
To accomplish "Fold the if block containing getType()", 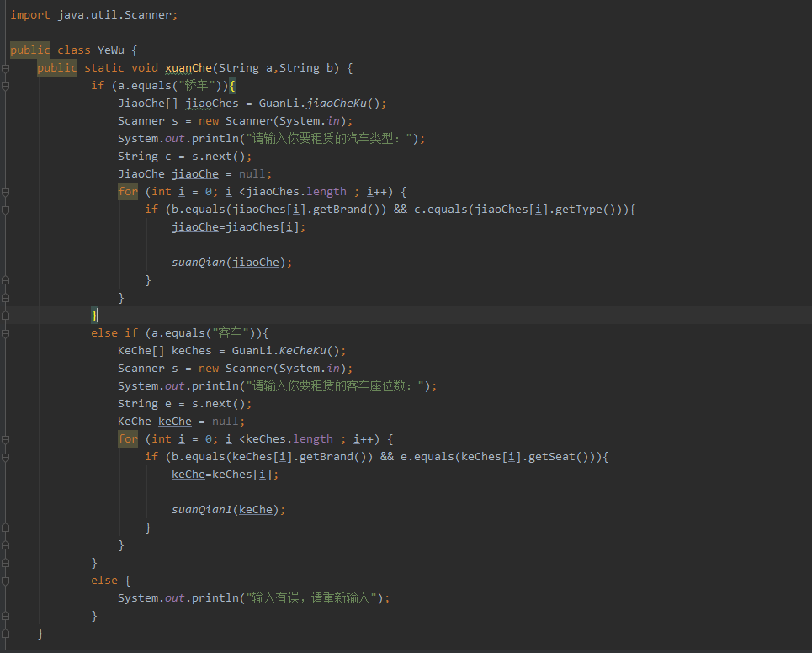I will click(x=5, y=210).
